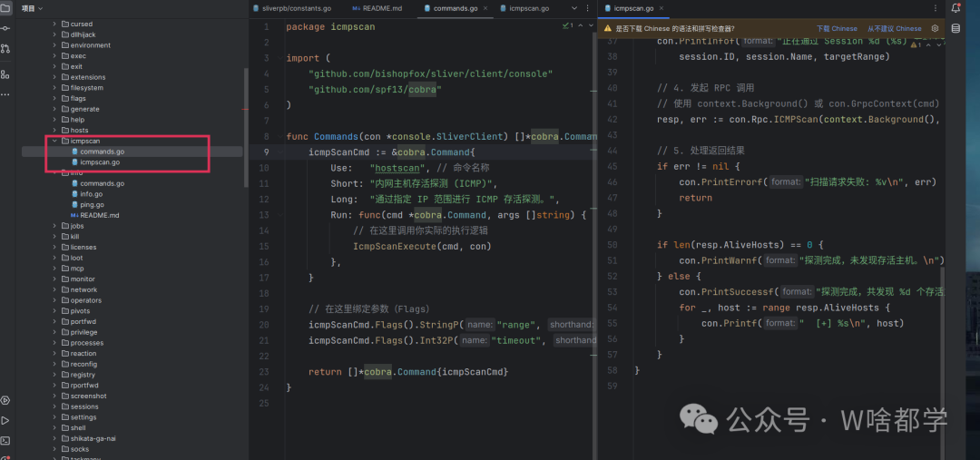Switch to the sliverpb/constants.go tab
Image resolution: width=980 pixels, height=460 pixels.
297,8
